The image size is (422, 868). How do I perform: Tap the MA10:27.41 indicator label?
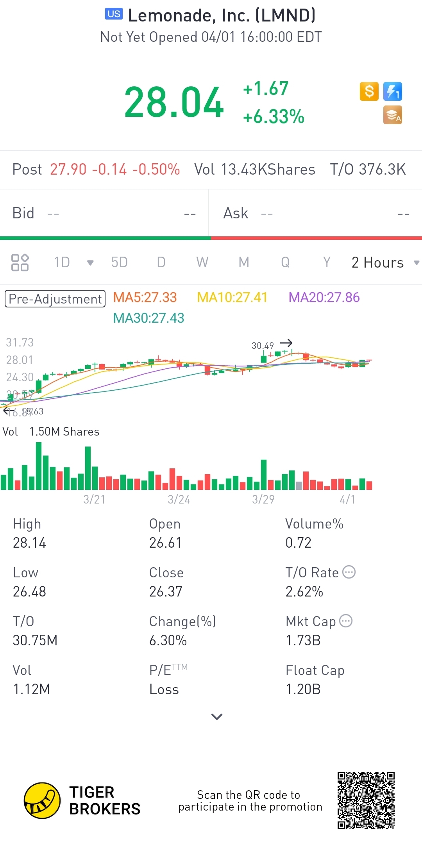pos(232,297)
